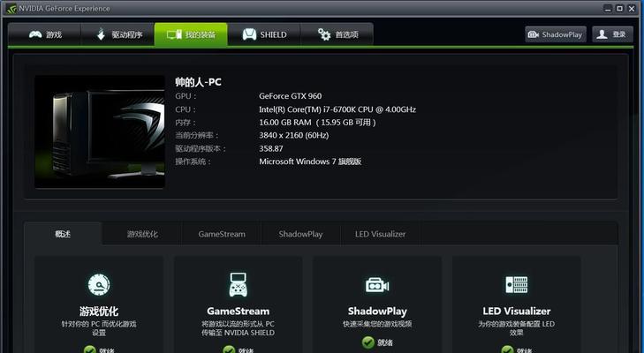644x353 pixels.
Task: Click the 登录 login button
Action: pyautogui.click(x=612, y=34)
